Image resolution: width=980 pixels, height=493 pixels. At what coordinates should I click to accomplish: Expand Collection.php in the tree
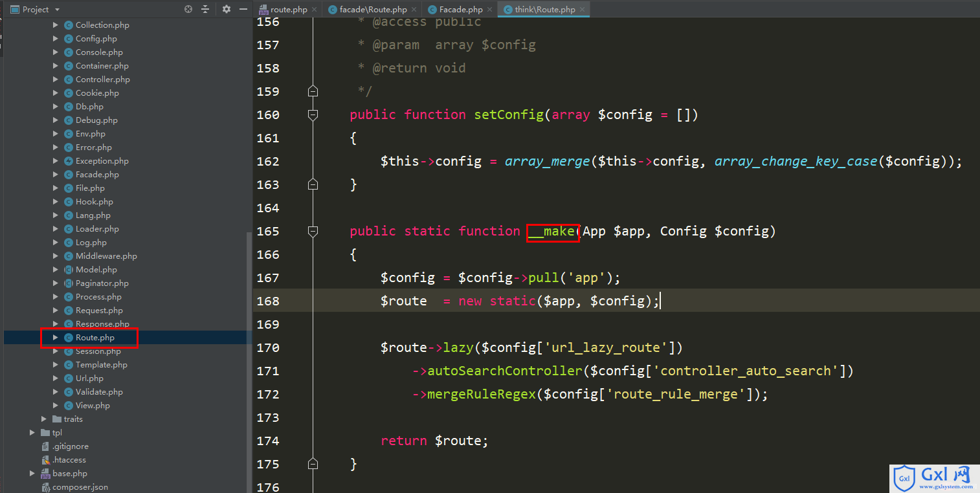[56, 25]
